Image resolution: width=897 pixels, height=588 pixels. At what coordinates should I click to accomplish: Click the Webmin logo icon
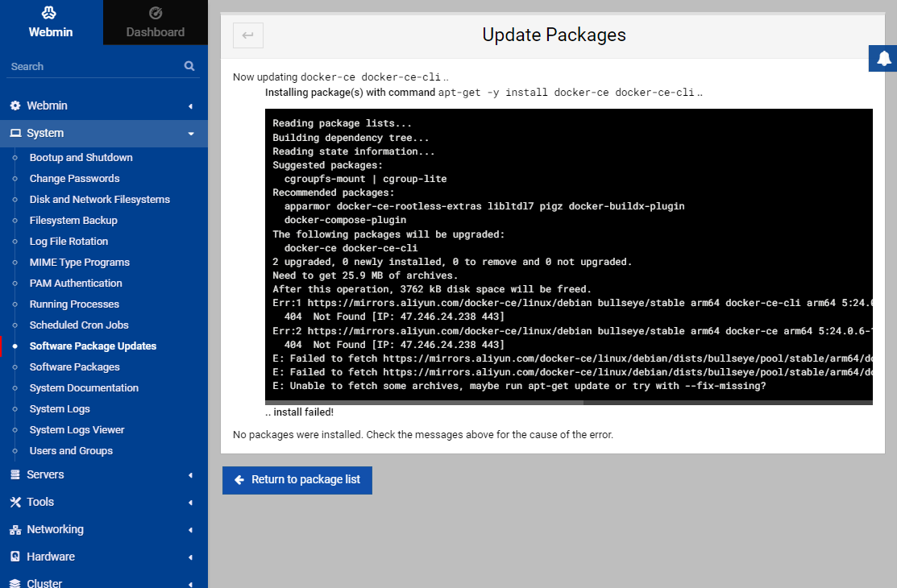tap(49, 13)
